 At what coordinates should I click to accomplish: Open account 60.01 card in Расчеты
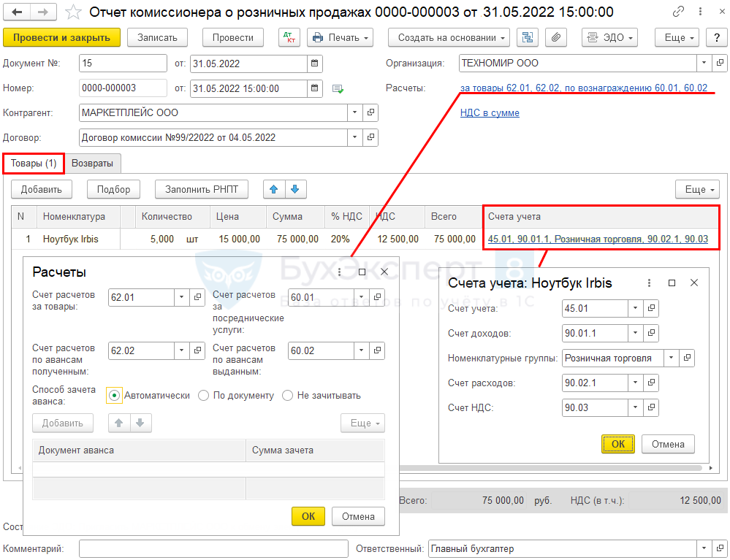tap(377, 296)
